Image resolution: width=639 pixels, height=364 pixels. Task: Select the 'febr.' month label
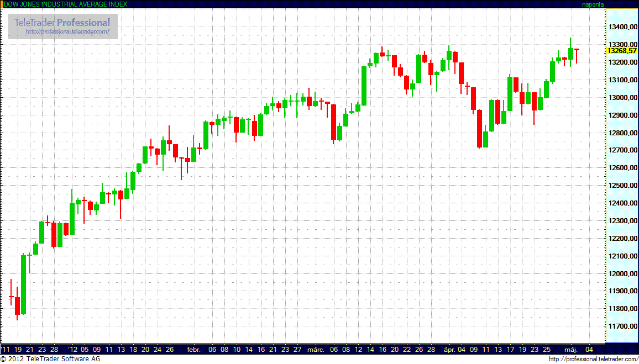194,349
